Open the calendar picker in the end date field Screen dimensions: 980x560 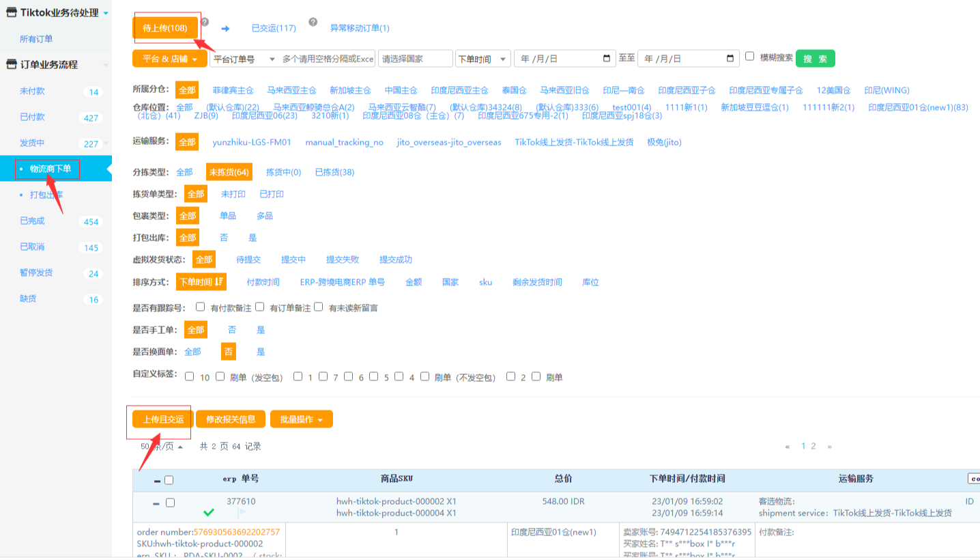730,59
